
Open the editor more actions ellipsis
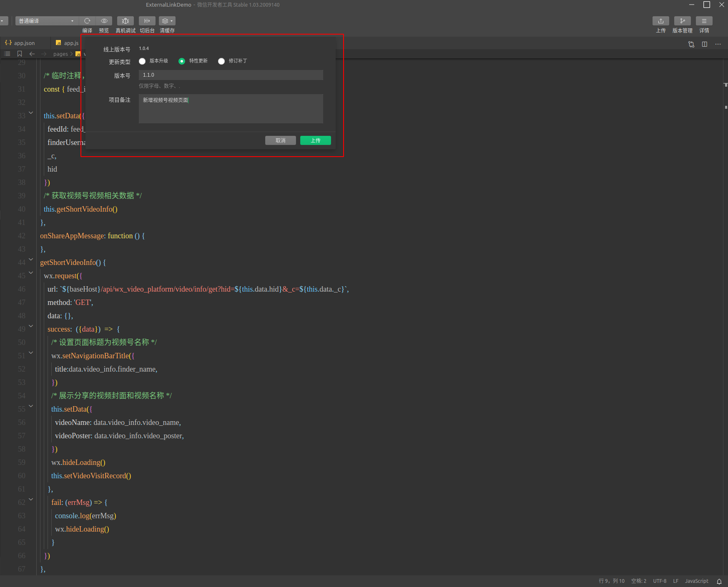(x=718, y=44)
